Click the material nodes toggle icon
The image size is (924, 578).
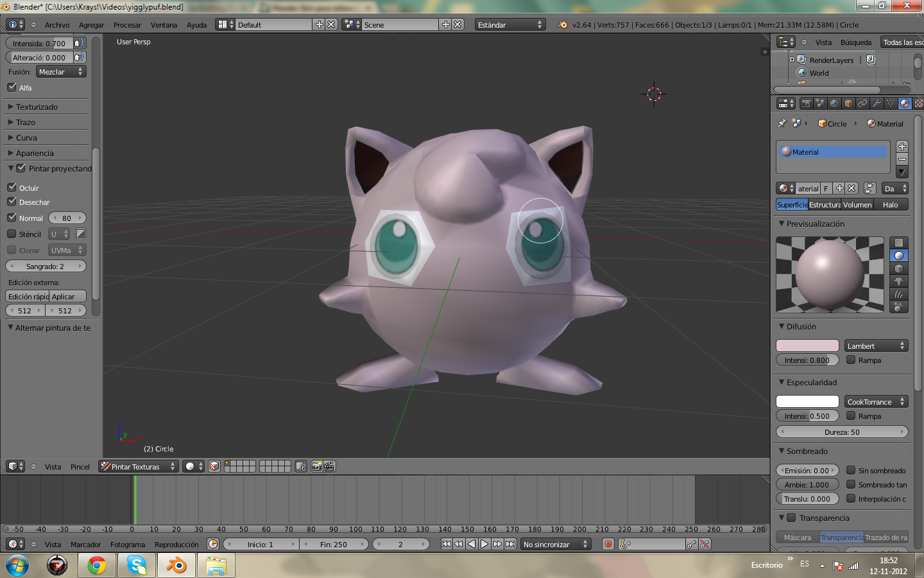[x=870, y=188]
